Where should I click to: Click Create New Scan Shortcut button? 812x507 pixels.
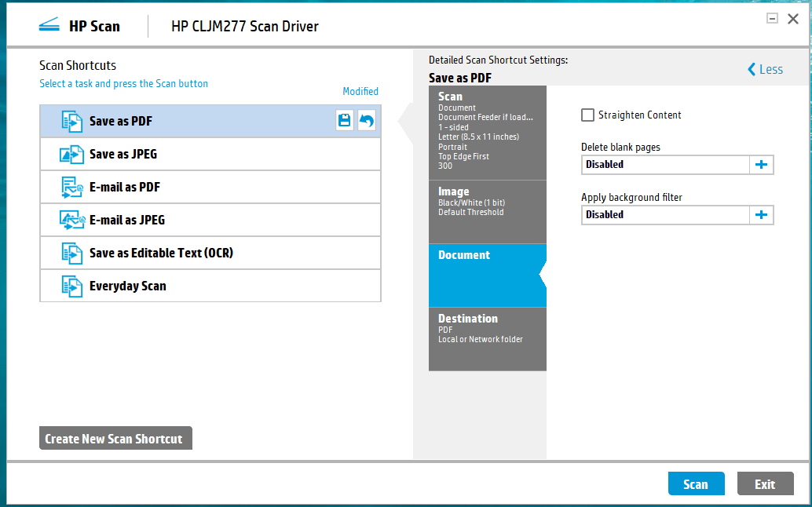115,439
